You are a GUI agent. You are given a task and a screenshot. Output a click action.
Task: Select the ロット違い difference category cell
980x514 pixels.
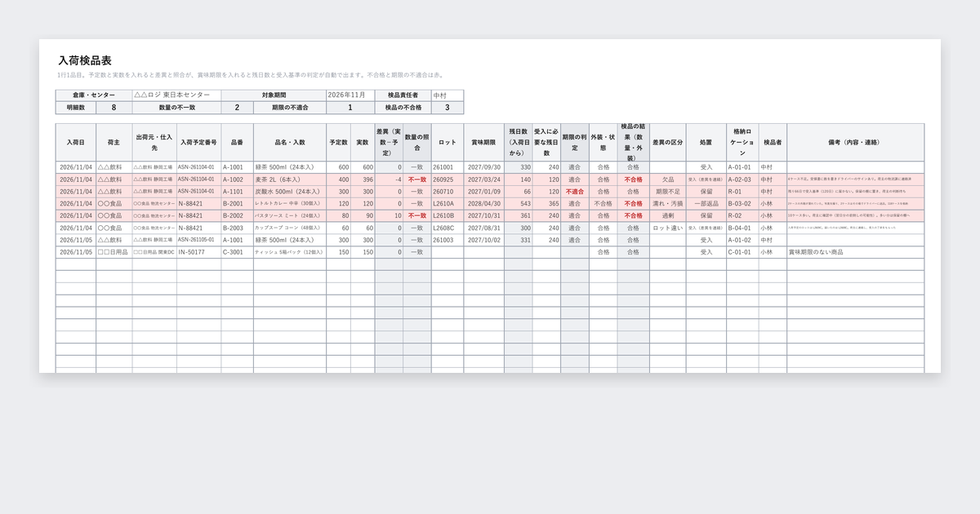pos(668,228)
